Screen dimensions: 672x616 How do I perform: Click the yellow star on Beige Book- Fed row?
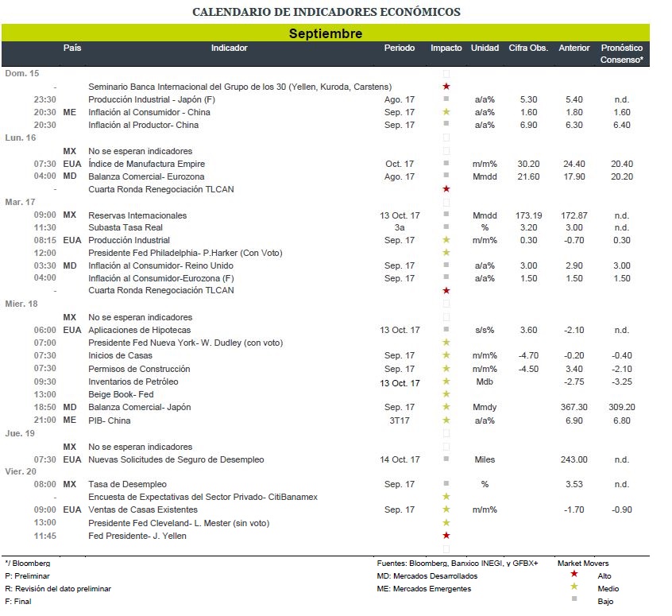coord(446,394)
